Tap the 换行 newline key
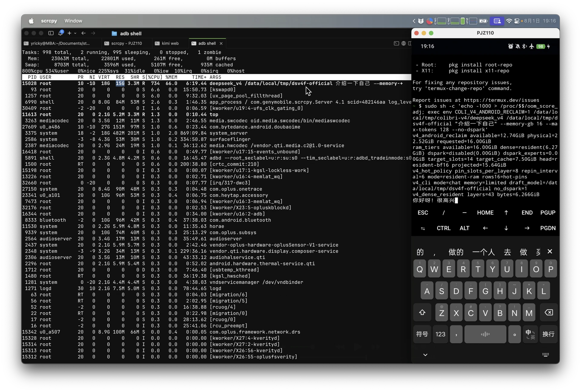The height and width of the screenshot is (392, 581). (x=548, y=334)
